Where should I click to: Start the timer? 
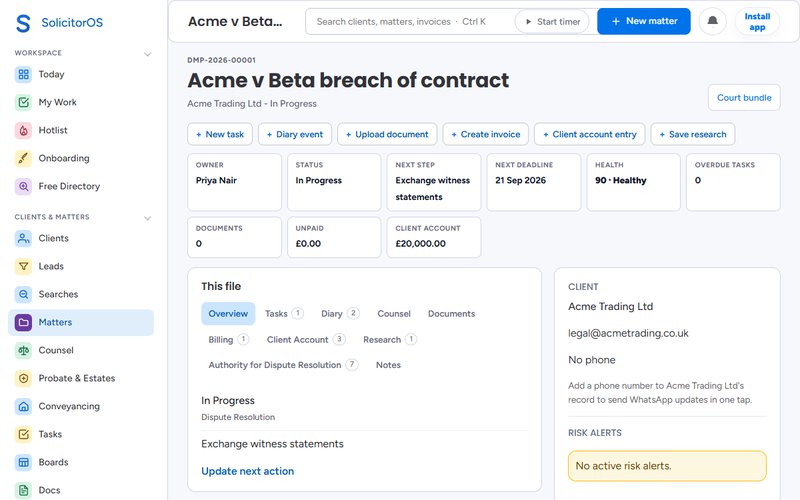tap(552, 22)
